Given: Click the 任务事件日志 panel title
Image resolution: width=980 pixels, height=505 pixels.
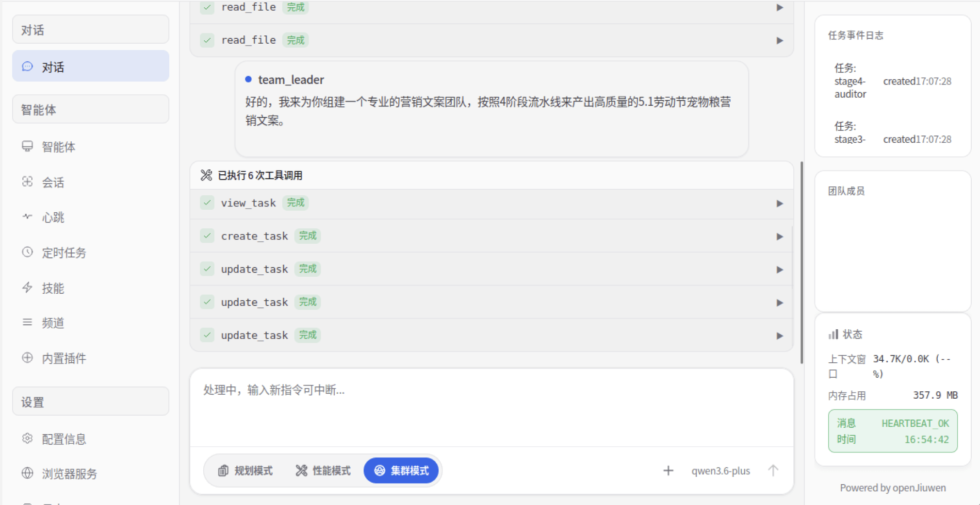Looking at the screenshot, I should 855,35.
